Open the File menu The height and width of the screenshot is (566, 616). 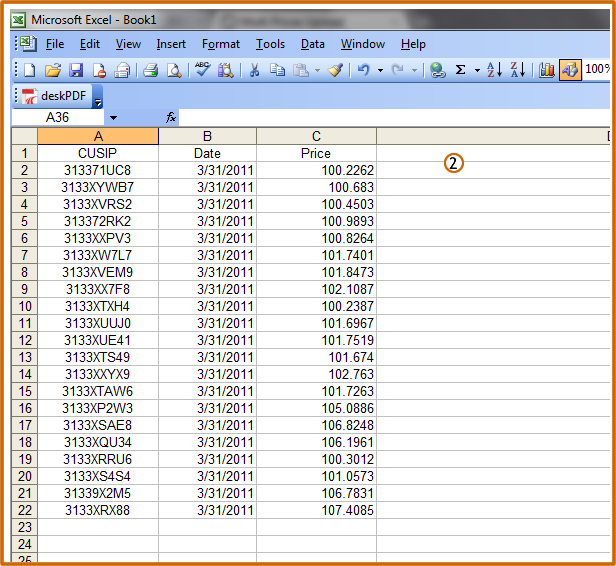(x=55, y=44)
